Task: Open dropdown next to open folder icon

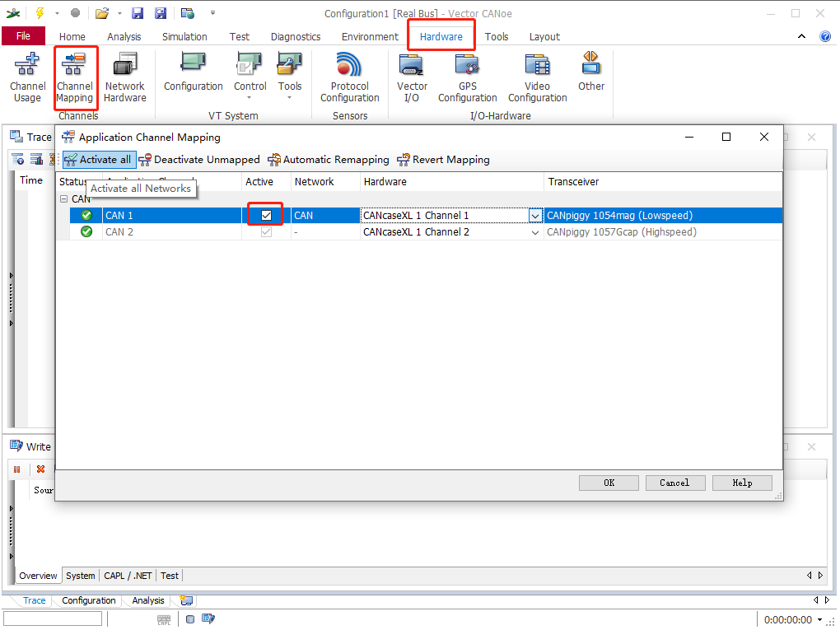Action: coord(119,13)
